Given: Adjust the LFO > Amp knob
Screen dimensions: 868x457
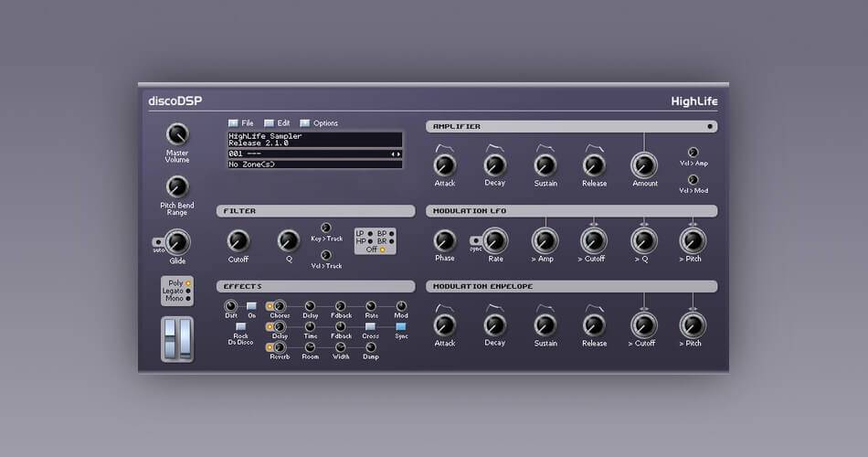Looking at the screenshot, I should click(x=545, y=241).
